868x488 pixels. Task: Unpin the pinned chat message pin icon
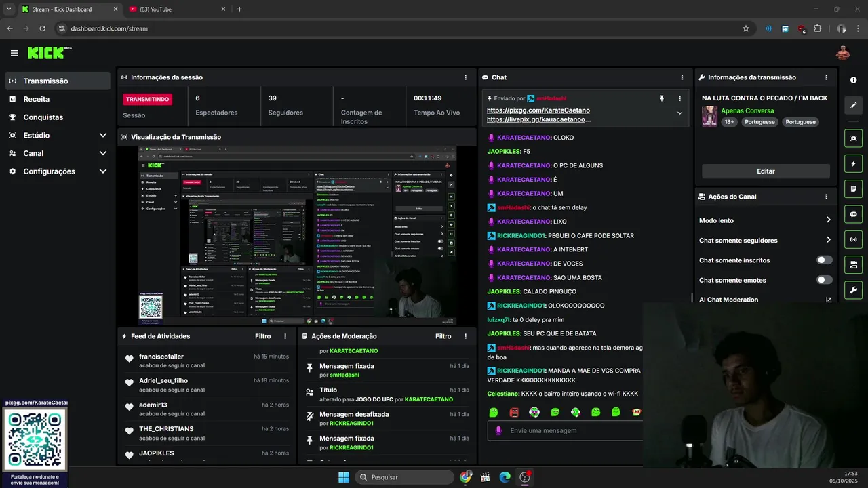662,98
